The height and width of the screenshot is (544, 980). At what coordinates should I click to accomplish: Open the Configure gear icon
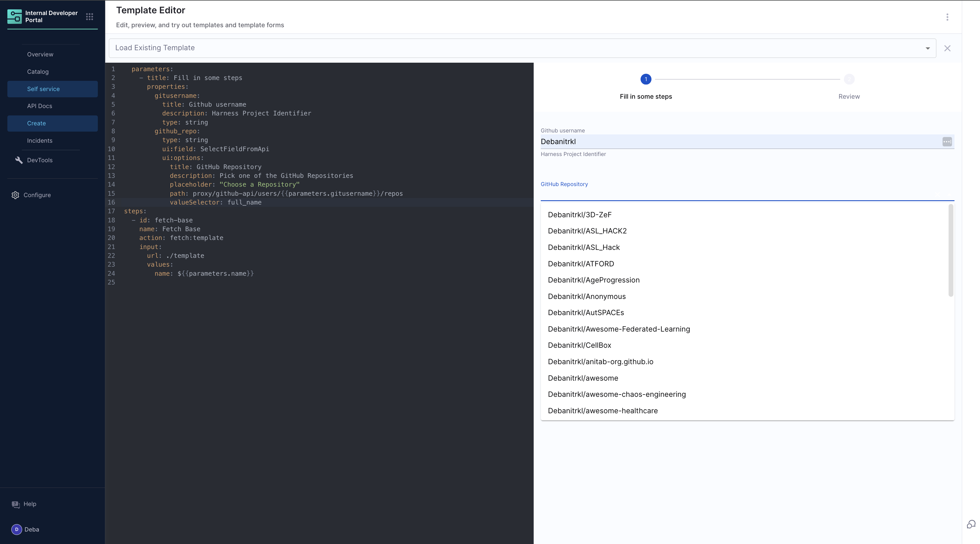(x=15, y=195)
